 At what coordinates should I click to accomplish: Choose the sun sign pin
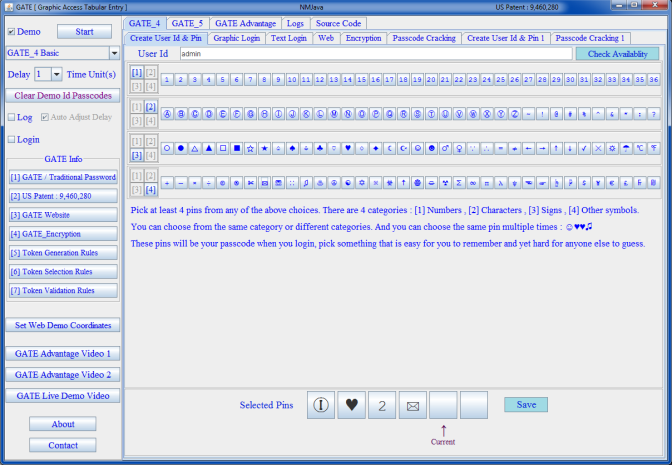point(612,148)
